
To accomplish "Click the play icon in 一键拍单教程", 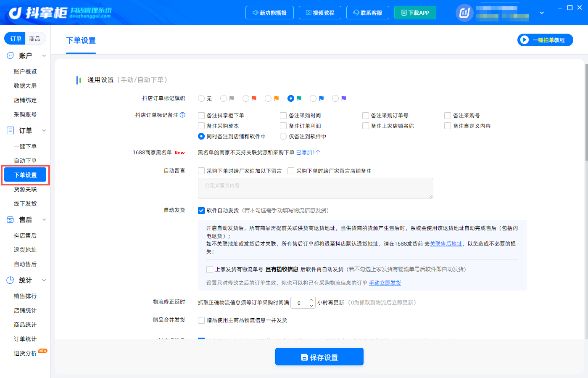I will [524, 40].
